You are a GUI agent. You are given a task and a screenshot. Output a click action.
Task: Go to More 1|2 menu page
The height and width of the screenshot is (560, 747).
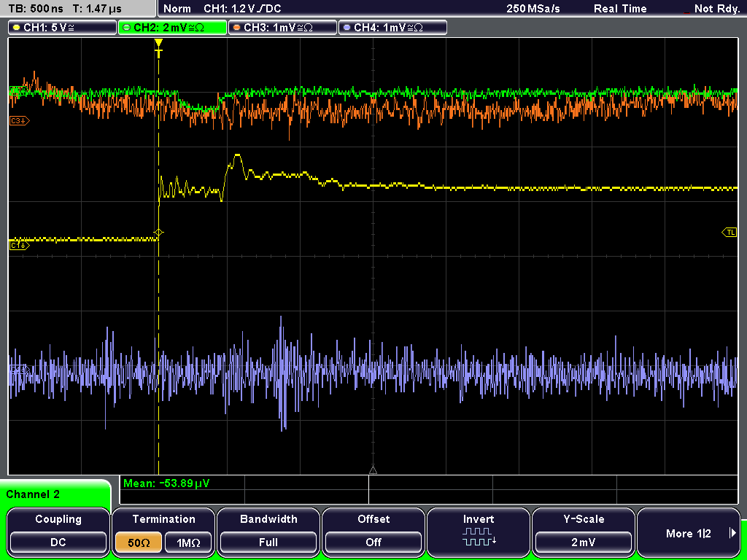pos(689,533)
